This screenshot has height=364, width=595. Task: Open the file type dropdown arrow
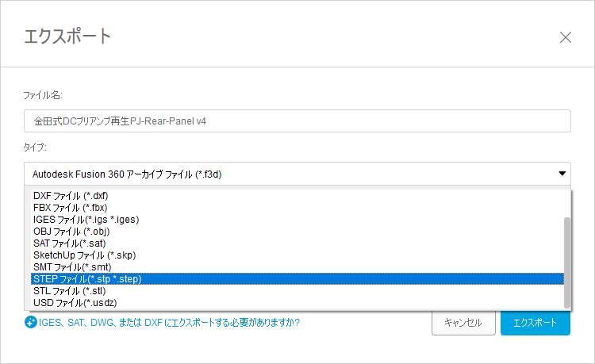click(562, 174)
